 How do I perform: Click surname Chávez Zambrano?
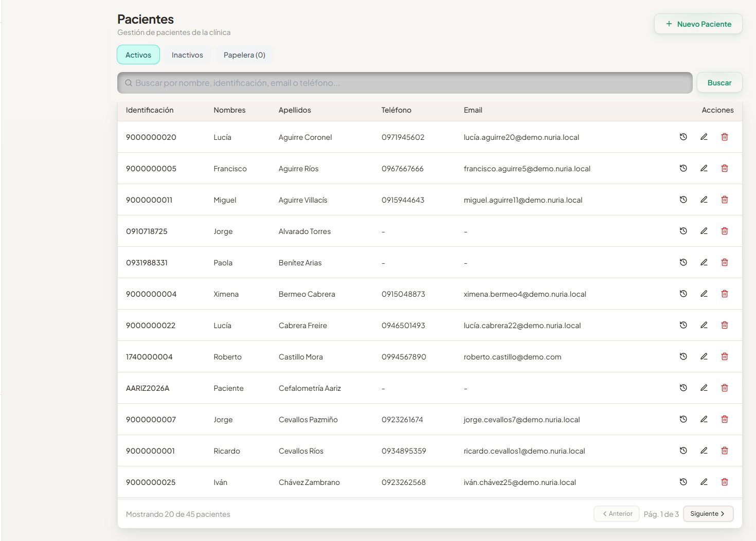pos(309,482)
